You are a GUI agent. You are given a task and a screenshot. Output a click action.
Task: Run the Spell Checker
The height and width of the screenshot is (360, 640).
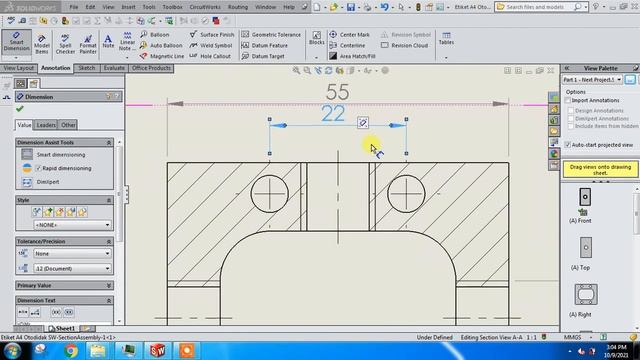coord(65,44)
